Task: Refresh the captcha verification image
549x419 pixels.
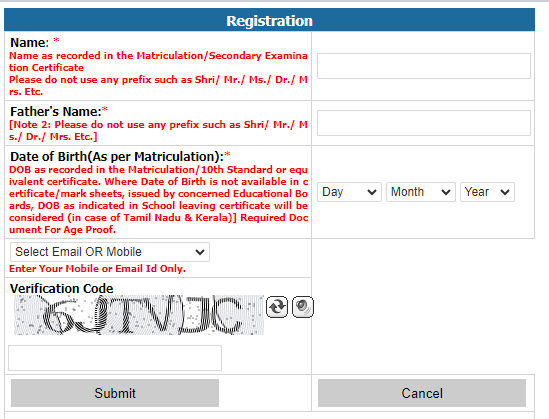Action: click(277, 307)
